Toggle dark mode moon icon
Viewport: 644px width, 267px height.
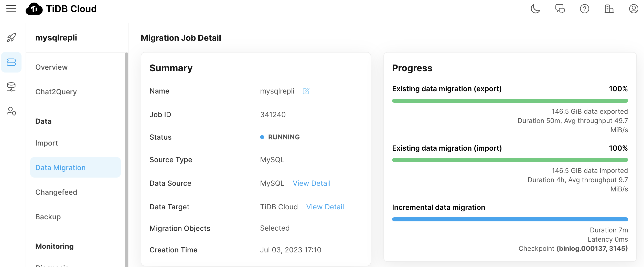point(535,9)
